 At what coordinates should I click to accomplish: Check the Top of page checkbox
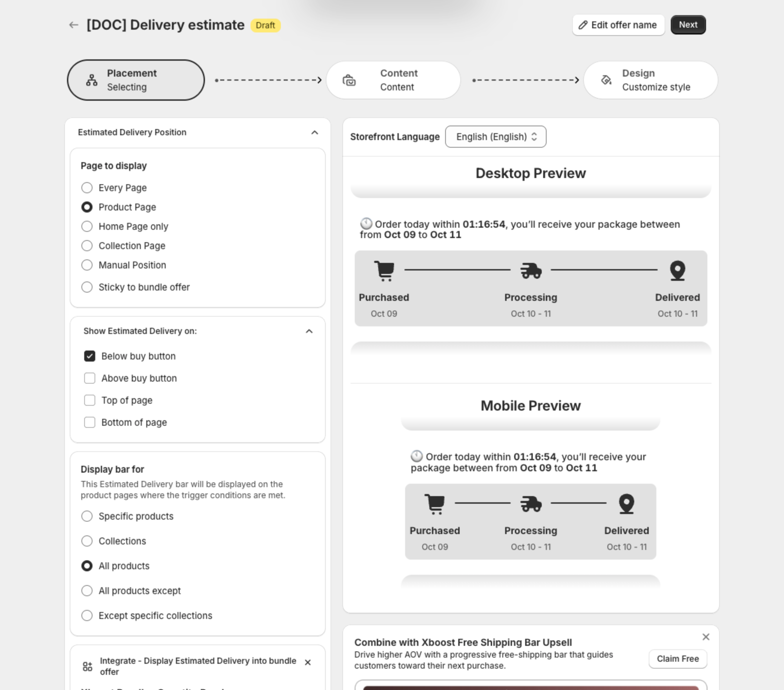click(x=90, y=400)
